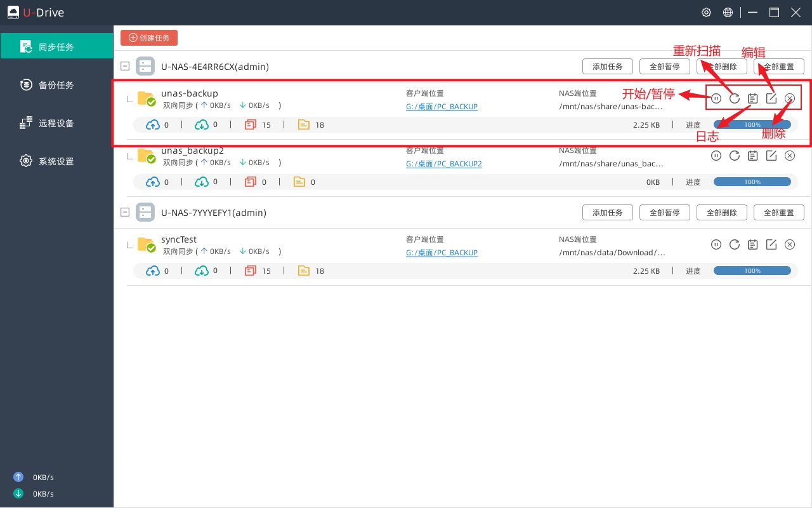Collapse the U-NAS-7YYYEFY1 device group
Viewport: 812px width, 508px height.
coord(125,212)
